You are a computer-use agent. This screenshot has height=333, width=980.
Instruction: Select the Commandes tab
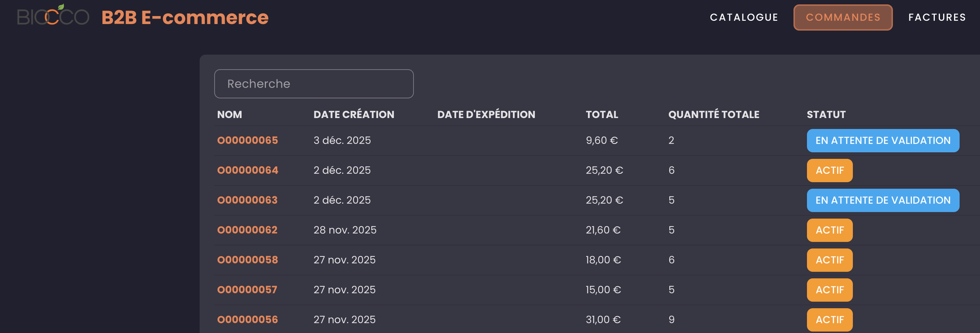(843, 17)
